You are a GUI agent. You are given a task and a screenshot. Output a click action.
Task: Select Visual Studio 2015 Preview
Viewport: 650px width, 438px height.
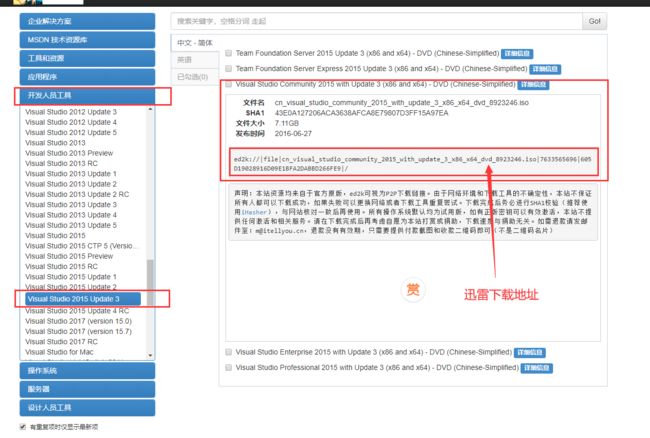[69, 256]
